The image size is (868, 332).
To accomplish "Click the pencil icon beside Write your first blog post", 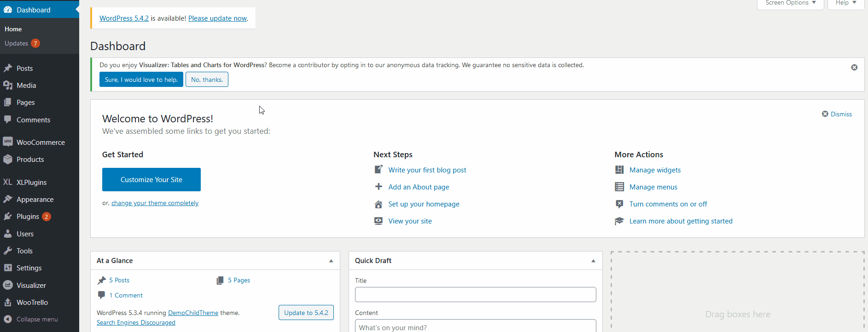I will coord(379,170).
